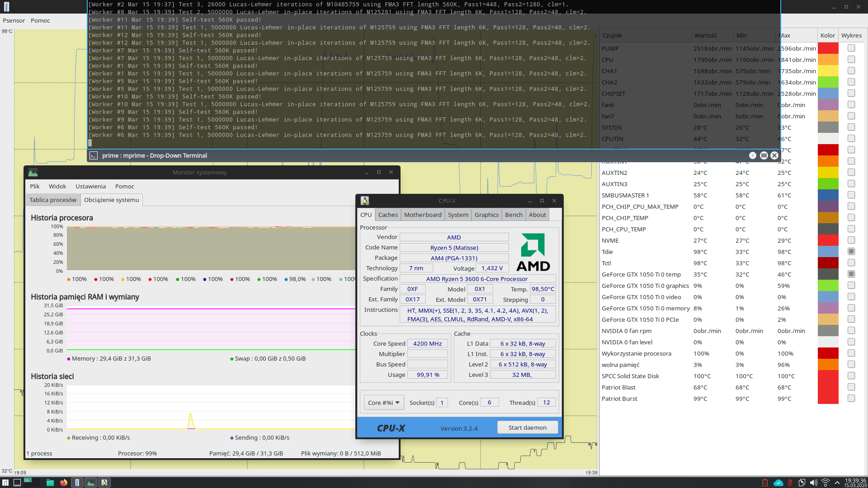
Task: Toggle graph checkbox for CHA1 sensor
Action: (851, 70)
